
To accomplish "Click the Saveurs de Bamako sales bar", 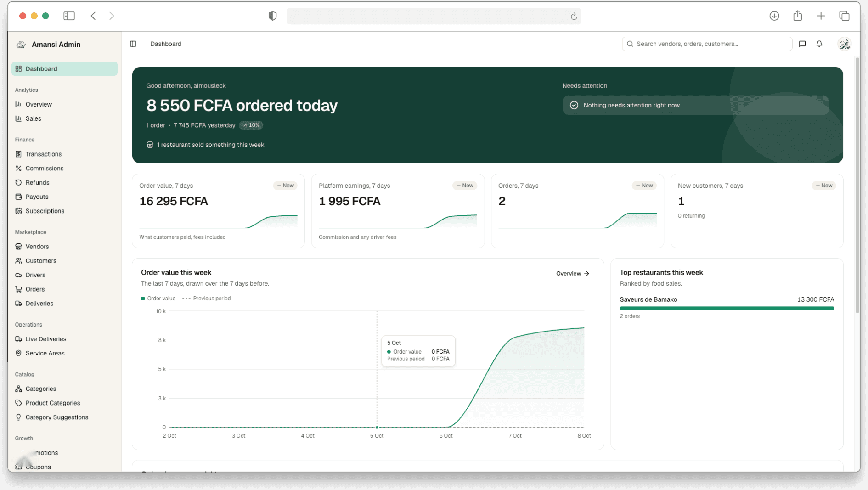I will [x=727, y=309].
